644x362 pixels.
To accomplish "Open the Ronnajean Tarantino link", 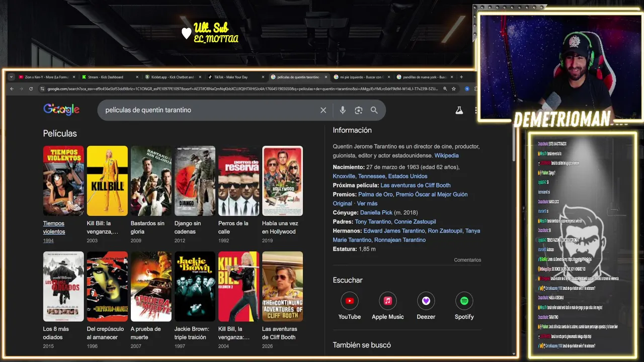I will pos(399,240).
